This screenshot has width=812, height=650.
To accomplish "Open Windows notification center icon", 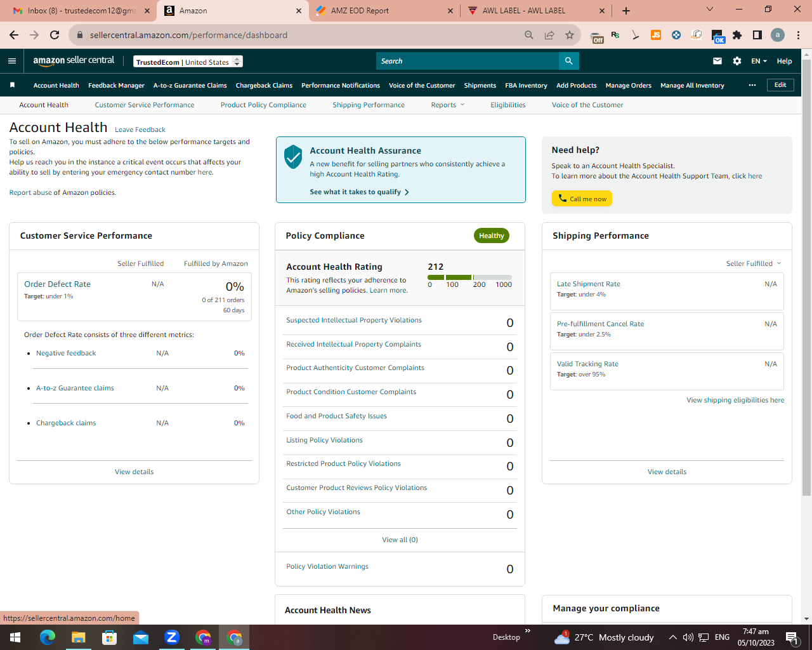I will pos(792,637).
